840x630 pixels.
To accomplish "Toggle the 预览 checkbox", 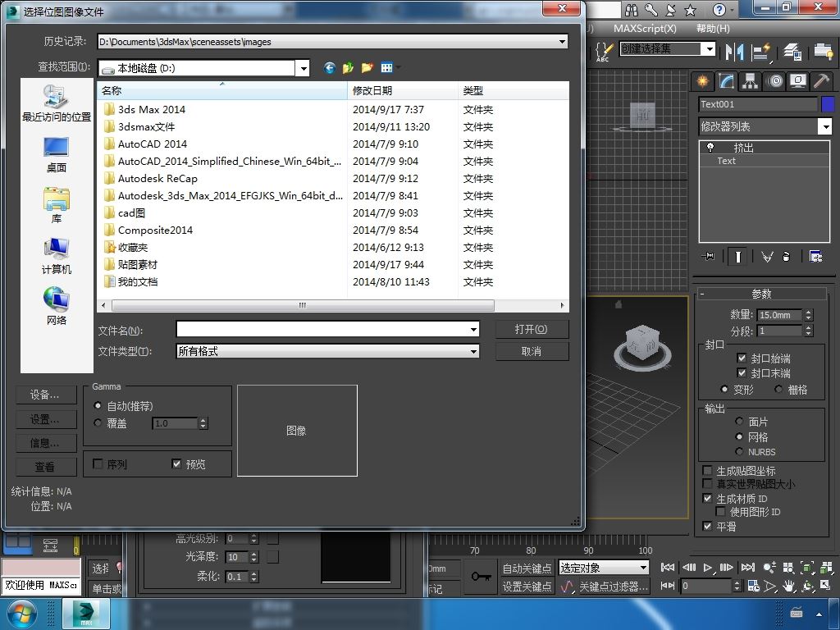I will coord(176,463).
